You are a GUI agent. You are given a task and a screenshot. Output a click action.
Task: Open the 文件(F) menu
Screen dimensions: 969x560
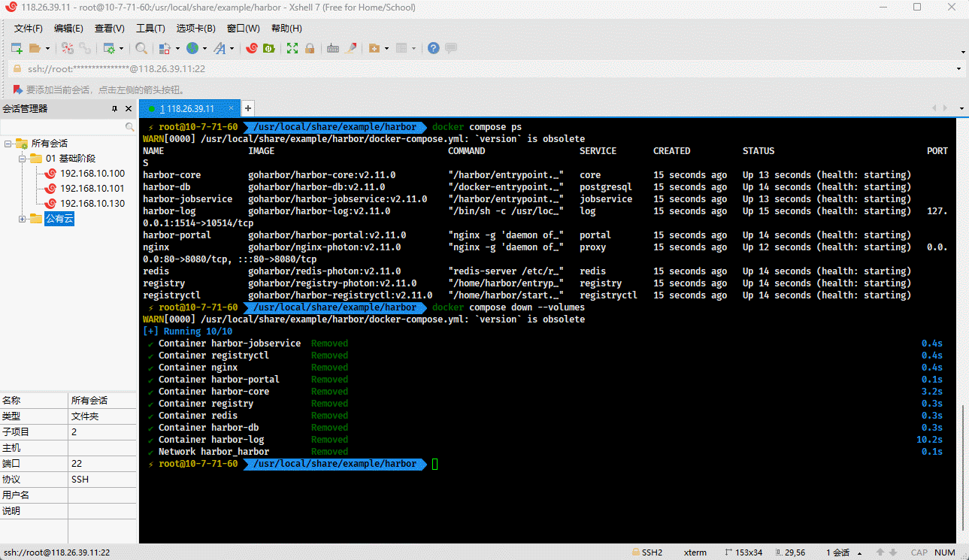click(29, 29)
